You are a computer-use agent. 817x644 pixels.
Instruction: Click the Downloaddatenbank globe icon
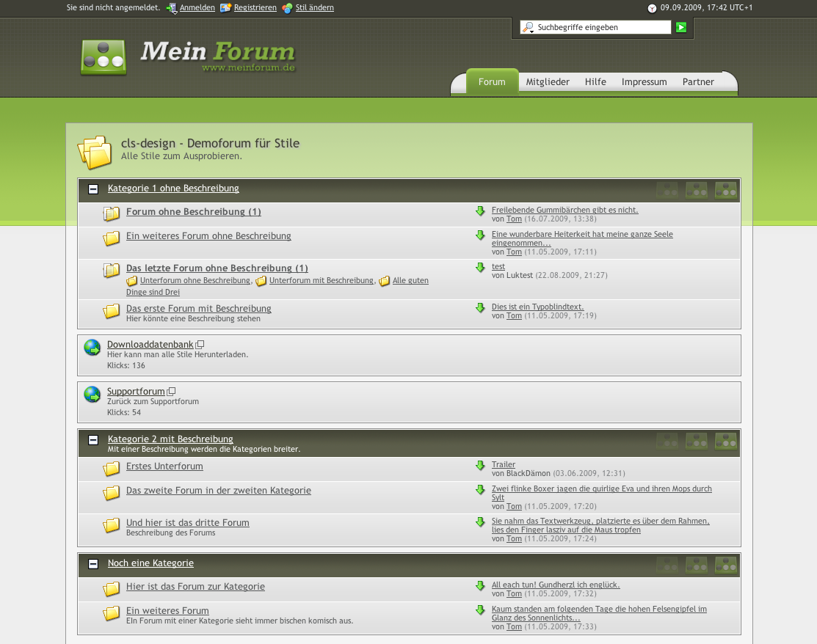92,348
